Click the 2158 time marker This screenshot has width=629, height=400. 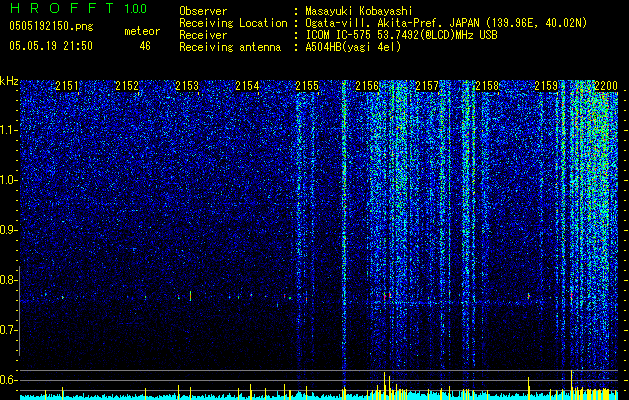click(487, 86)
